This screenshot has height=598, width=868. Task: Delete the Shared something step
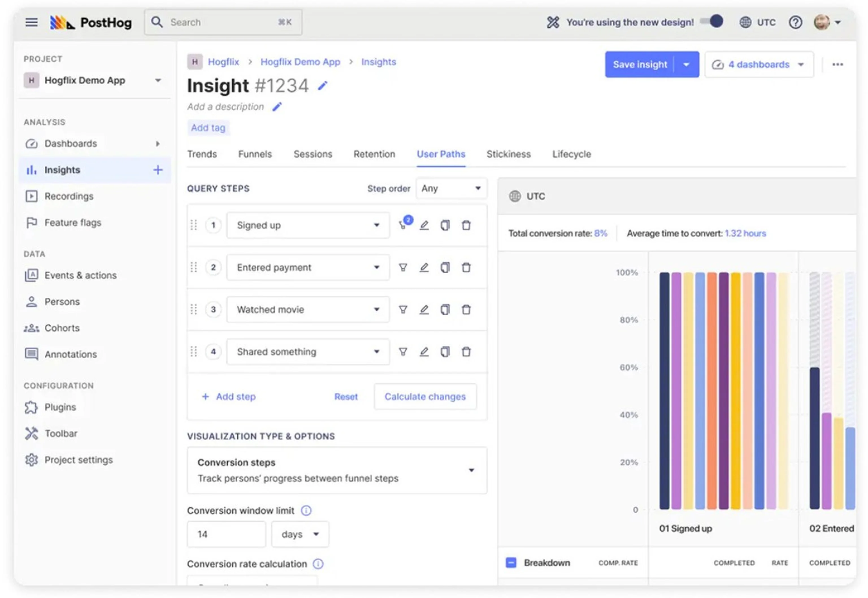point(466,352)
